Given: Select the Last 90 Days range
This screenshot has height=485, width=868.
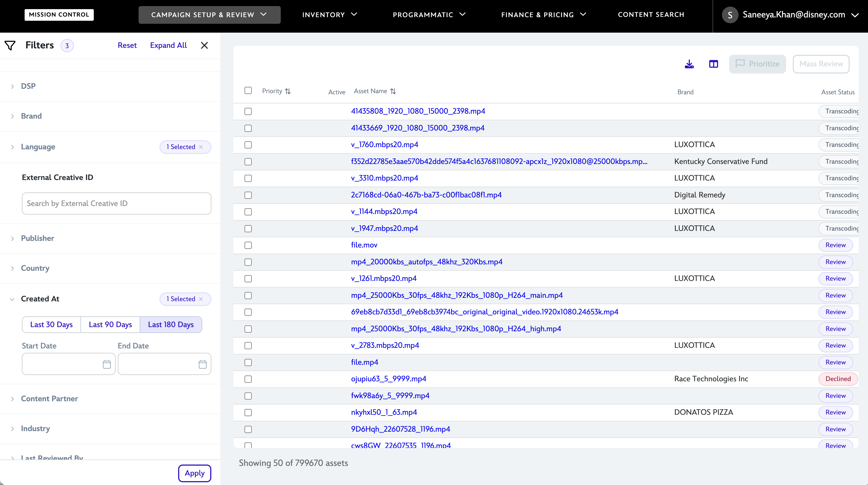Looking at the screenshot, I should tap(111, 325).
